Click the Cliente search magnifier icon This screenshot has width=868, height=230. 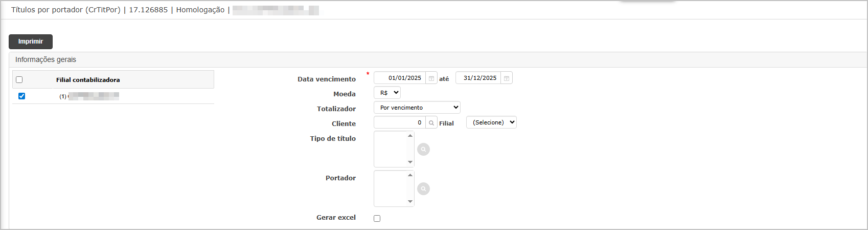(431, 123)
